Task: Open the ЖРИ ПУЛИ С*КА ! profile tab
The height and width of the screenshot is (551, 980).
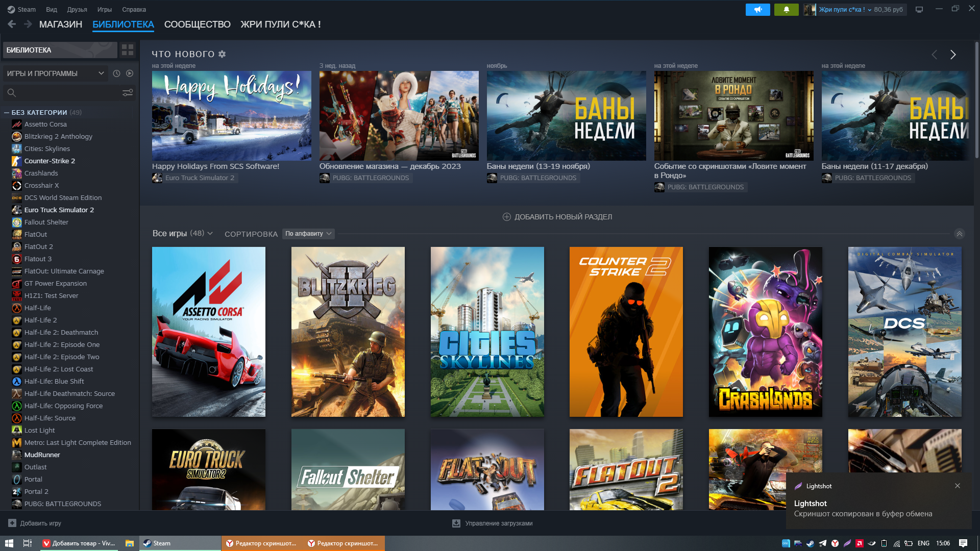Action: [x=281, y=24]
